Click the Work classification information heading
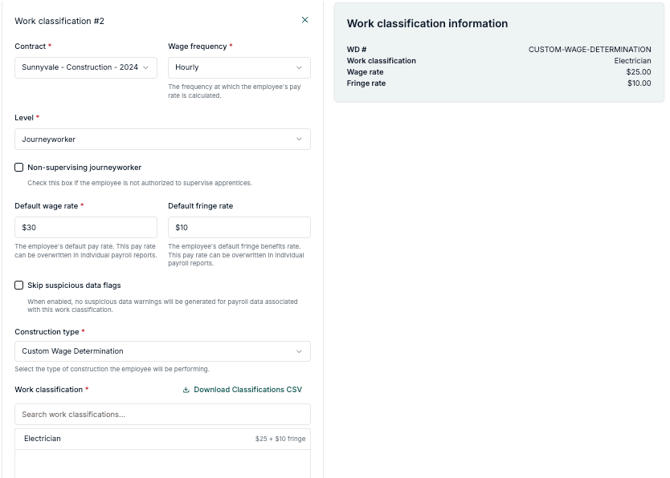Viewport: 670px width, 478px height. [x=427, y=23]
